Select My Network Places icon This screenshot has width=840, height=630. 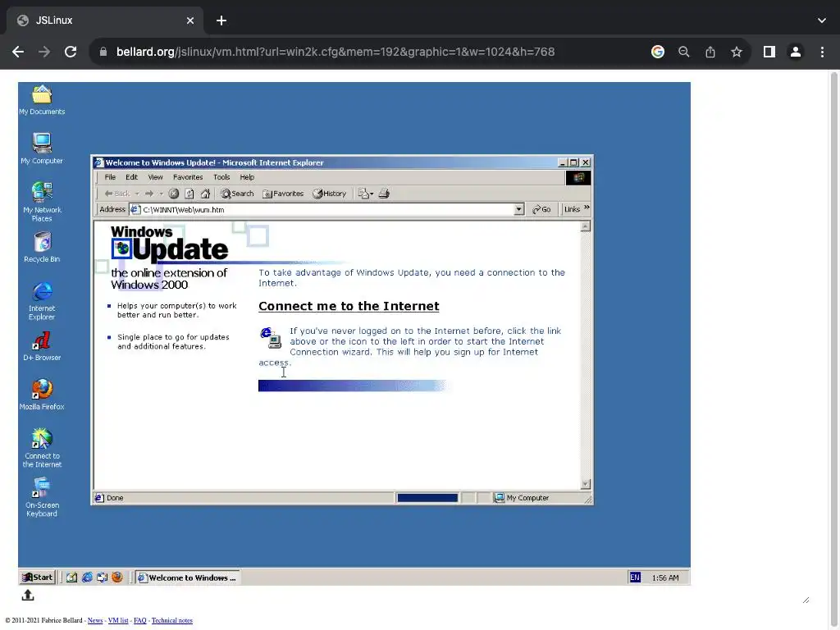[42, 202]
